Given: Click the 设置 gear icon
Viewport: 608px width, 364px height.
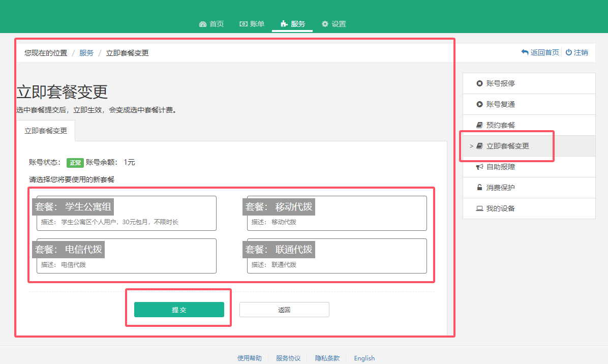Looking at the screenshot, I should [325, 24].
